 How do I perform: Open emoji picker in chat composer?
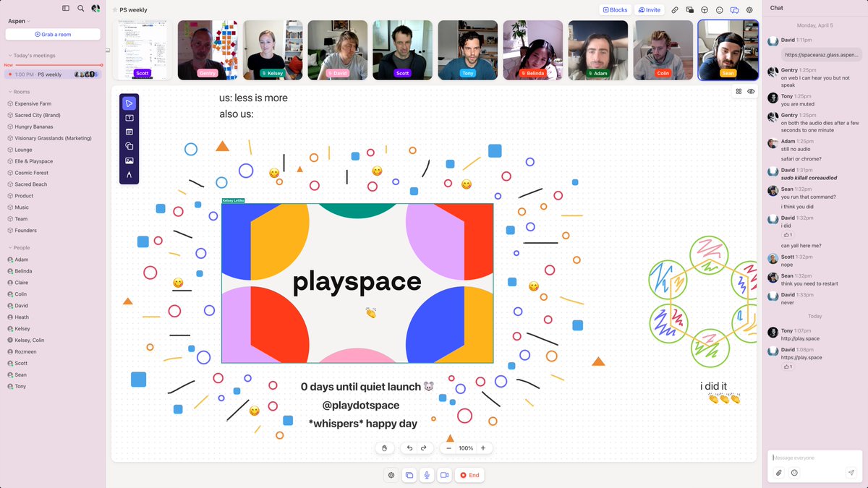click(794, 473)
